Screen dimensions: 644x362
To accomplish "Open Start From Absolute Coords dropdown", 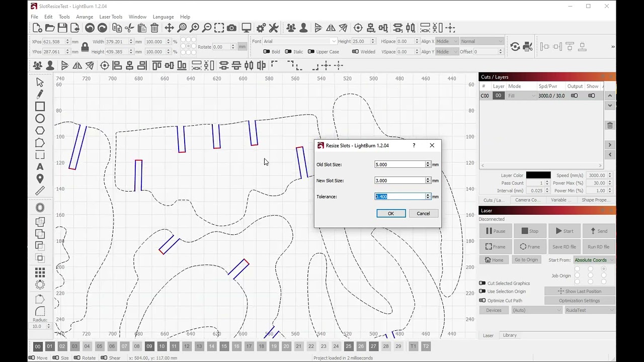I will point(594,260).
